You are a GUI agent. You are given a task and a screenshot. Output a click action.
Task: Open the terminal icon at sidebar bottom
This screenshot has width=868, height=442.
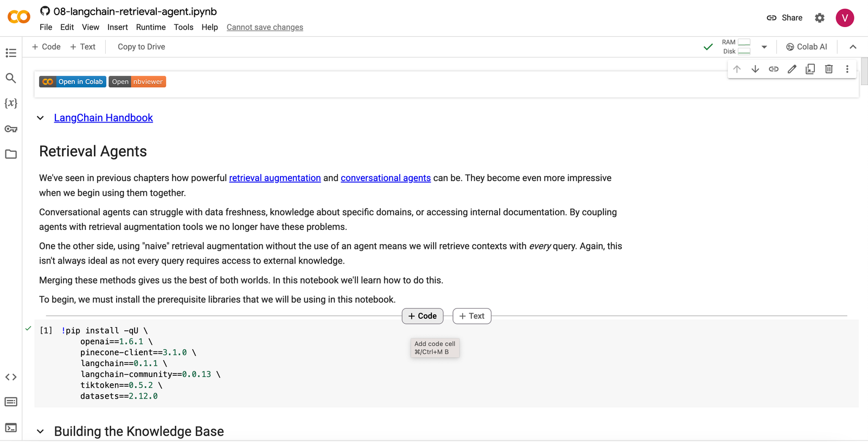11,428
